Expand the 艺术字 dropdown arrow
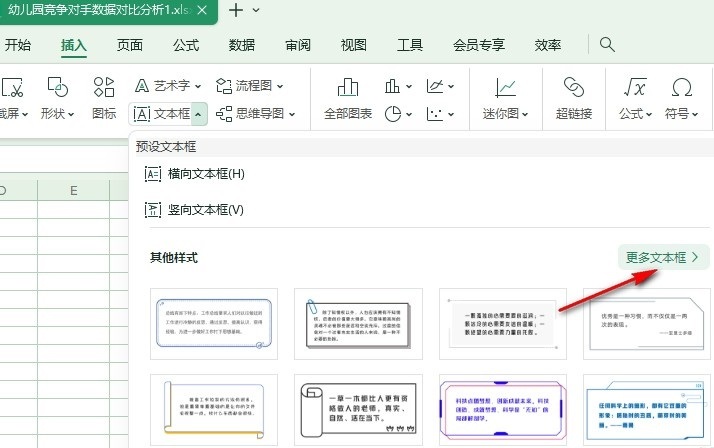 click(x=198, y=86)
